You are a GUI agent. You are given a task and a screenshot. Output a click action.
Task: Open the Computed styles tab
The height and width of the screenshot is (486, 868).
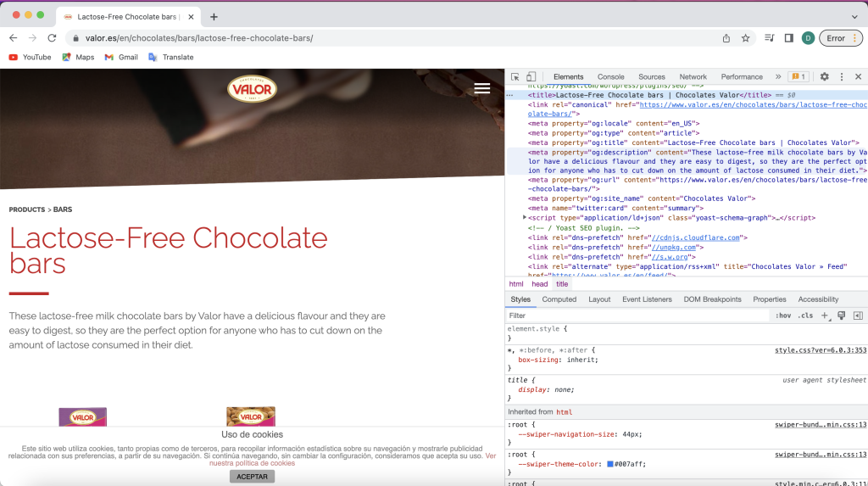(x=559, y=299)
